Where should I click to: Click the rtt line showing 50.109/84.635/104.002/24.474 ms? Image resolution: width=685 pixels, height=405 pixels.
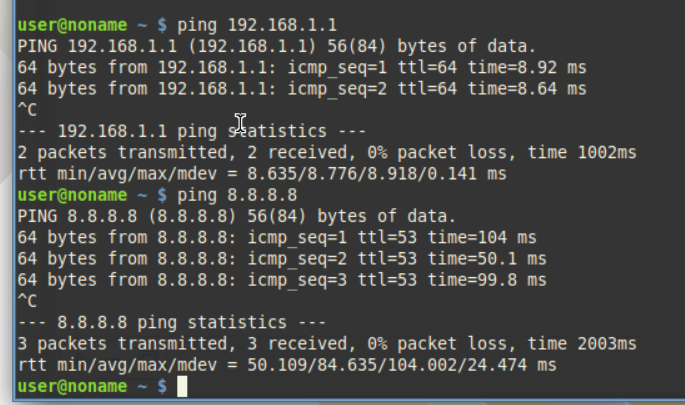click(287, 365)
